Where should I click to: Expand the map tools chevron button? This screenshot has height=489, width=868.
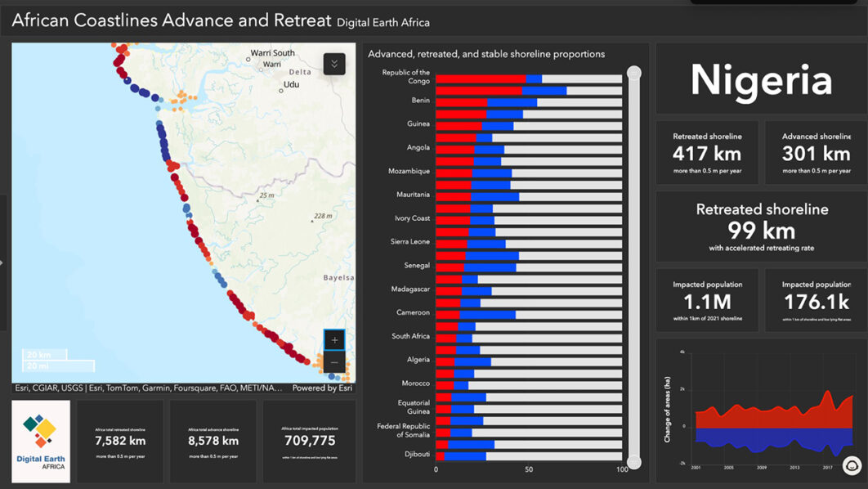[334, 64]
